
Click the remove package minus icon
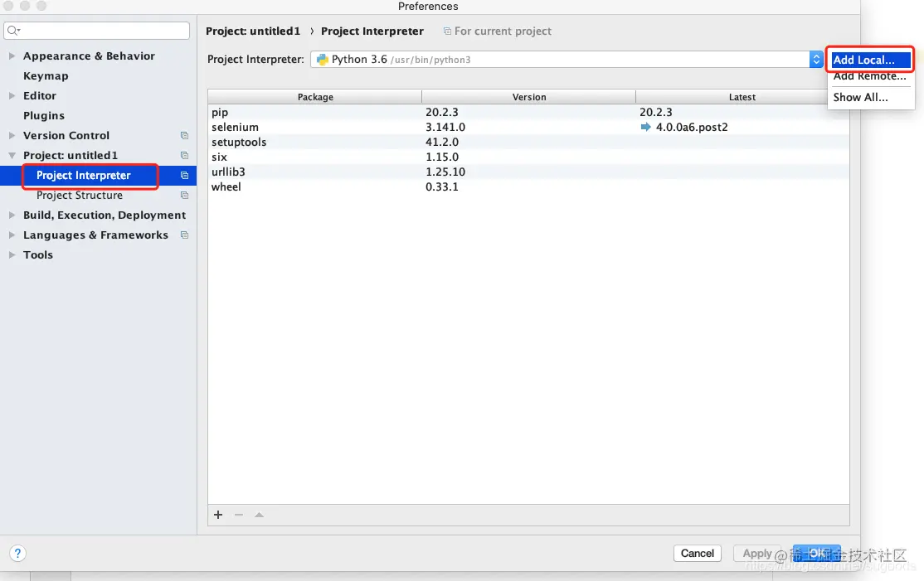tap(239, 515)
